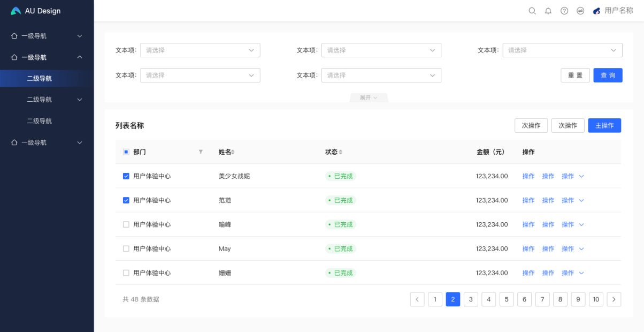Click the 主操作 button
Viewport: 644px width, 332px height.
coord(604,125)
